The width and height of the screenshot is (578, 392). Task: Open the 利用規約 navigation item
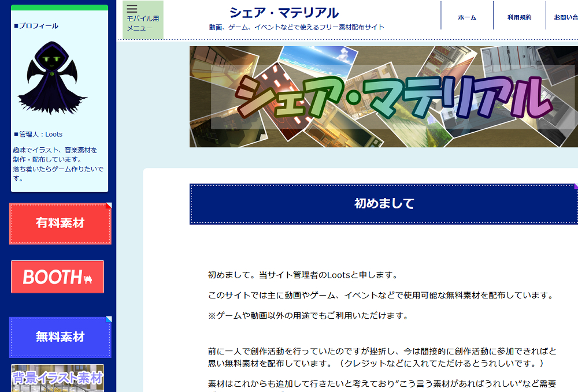(x=519, y=17)
